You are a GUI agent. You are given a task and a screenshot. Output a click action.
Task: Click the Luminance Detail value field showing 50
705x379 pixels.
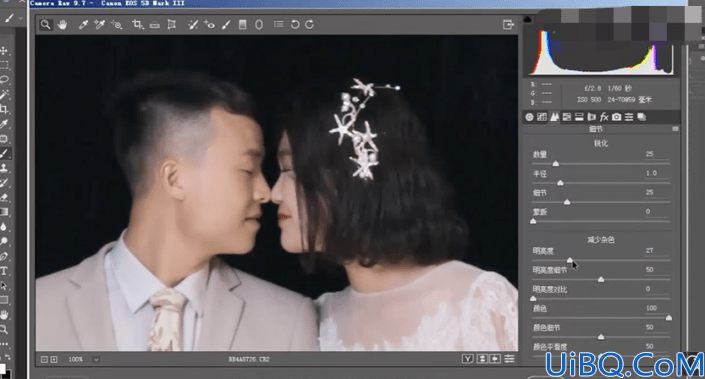(656, 270)
